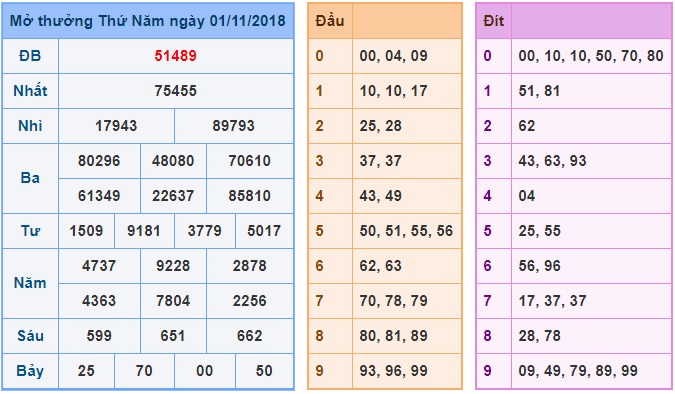
Task: Select third prize number 80296
Action: [x=99, y=161]
